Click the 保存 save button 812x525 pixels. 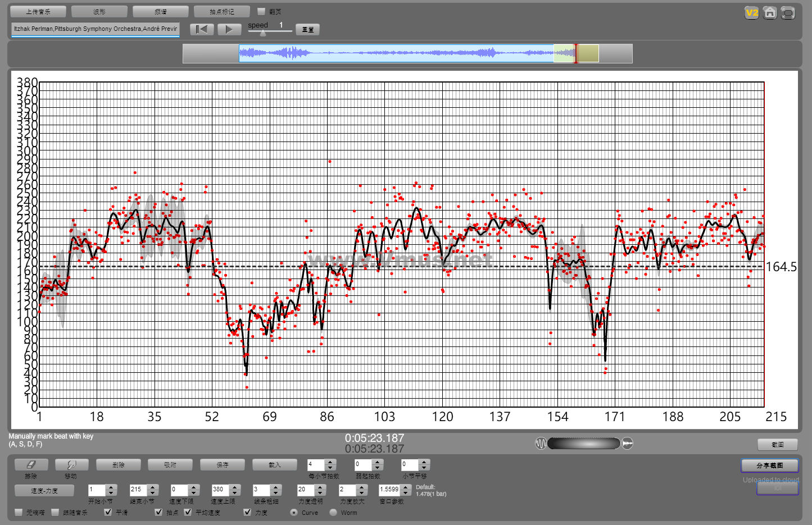223,465
